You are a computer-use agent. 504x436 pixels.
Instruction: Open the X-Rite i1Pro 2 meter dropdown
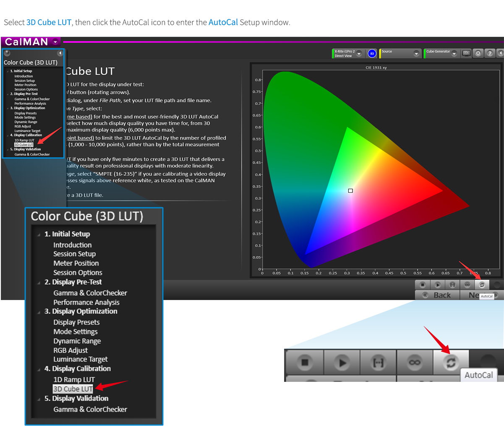coord(359,54)
